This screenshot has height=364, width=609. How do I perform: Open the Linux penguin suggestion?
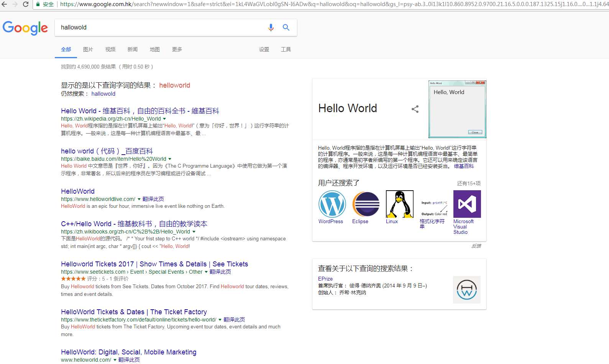tap(400, 204)
